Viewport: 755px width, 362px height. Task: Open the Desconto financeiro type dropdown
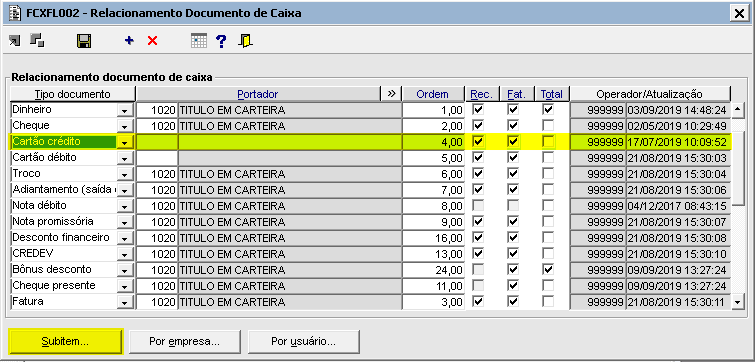(x=125, y=238)
